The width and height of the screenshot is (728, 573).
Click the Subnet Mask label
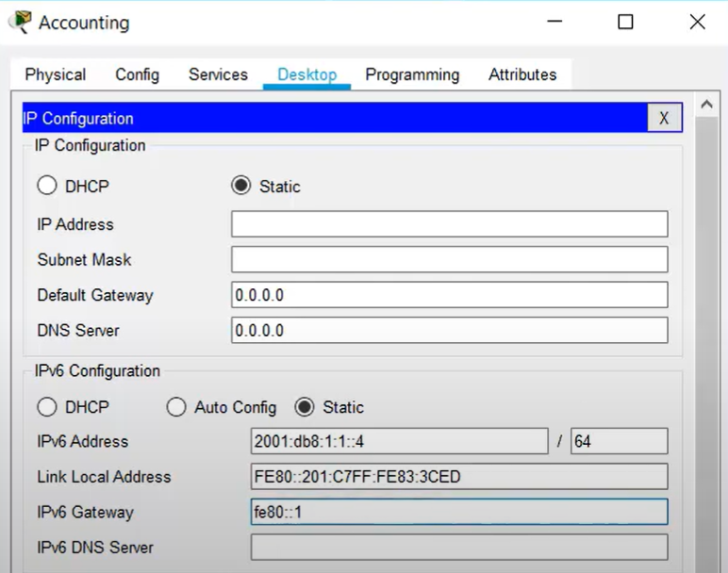point(84,259)
